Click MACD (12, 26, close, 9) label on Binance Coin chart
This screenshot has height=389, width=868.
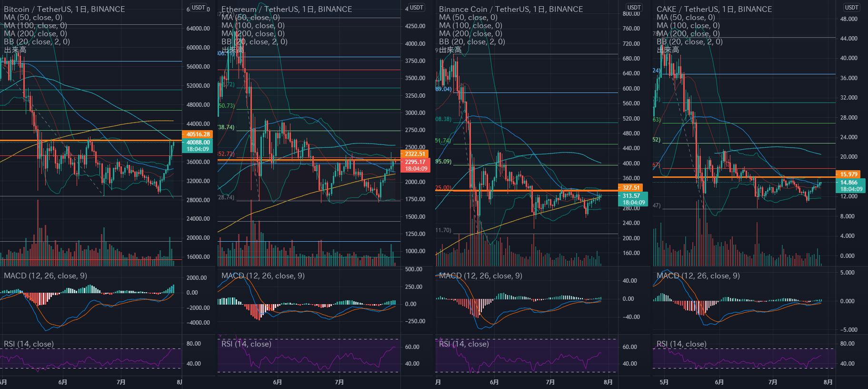pyautogui.click(x=480, y=276)
